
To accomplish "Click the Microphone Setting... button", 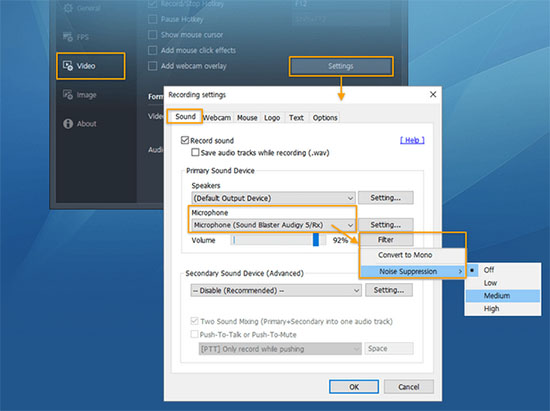I will click(x=385, y=225).
